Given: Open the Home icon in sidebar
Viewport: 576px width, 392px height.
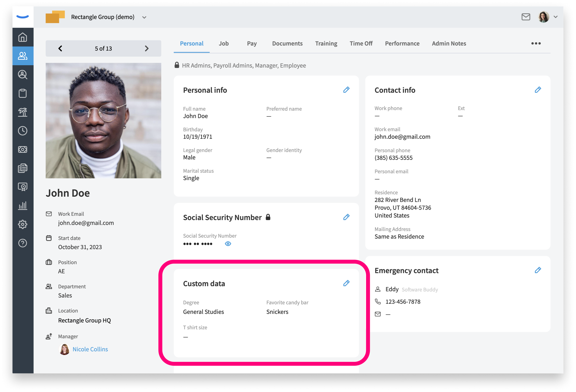Looking at the screenshot, I should coord(22,37).
